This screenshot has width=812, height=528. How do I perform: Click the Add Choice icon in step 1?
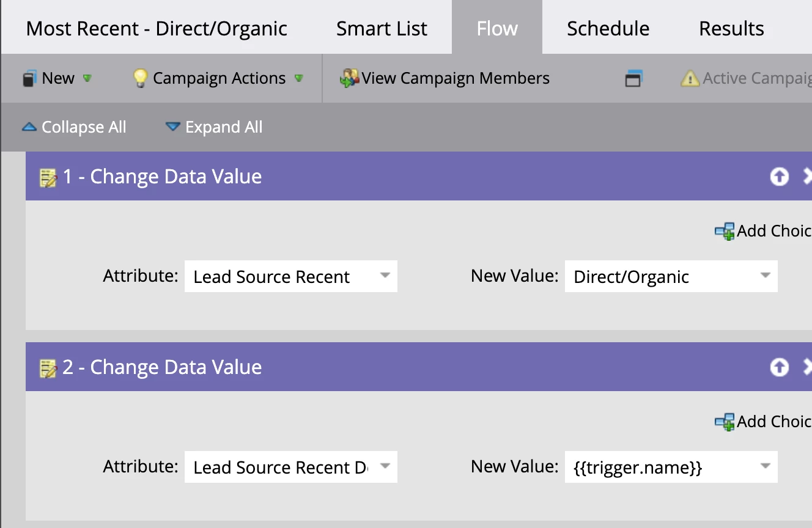(x=725, y=231)
